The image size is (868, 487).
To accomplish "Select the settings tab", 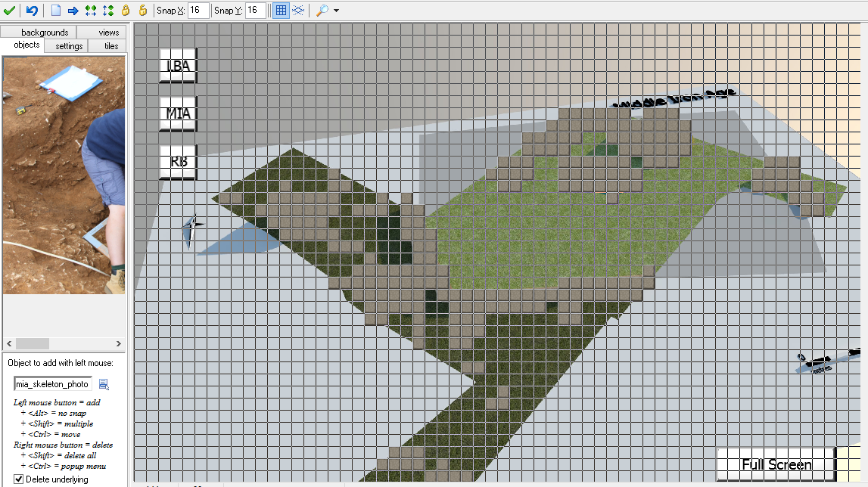I will (x=69, y=46).
